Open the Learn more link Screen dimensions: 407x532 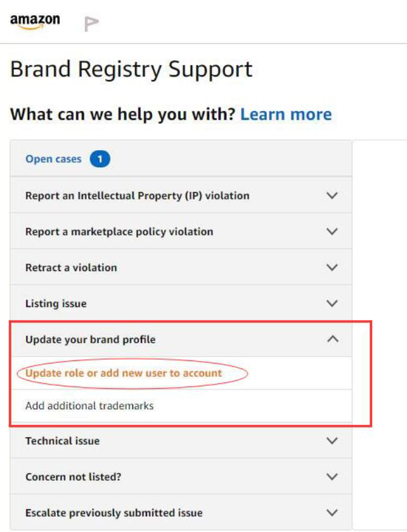(286, 114)
